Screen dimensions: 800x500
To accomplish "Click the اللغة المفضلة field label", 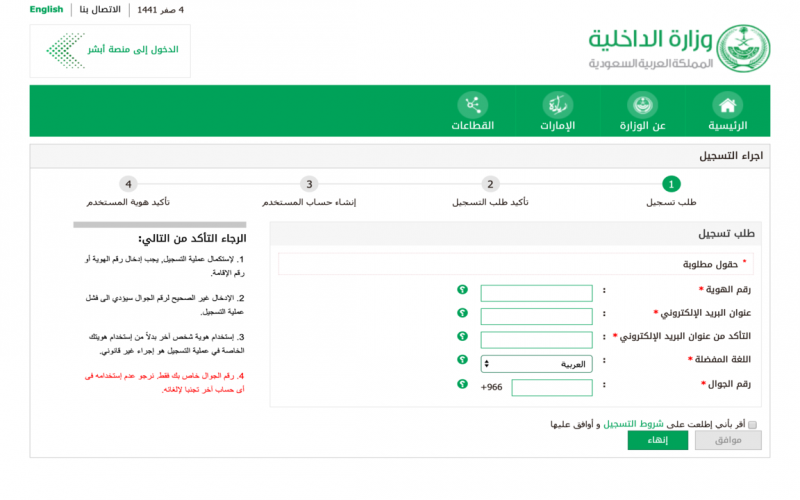I will [722, 360].
